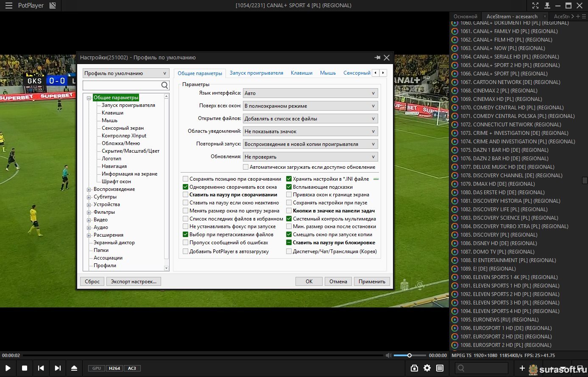This screenshot has height=377, width=588.
Task: Pin the player window on top
Action: coord(547,6)
